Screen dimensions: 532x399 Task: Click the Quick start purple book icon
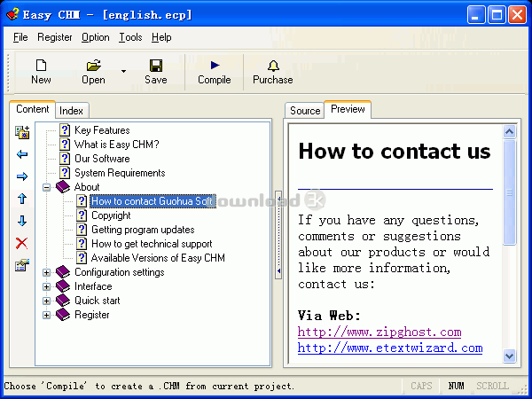pos(63,301)
